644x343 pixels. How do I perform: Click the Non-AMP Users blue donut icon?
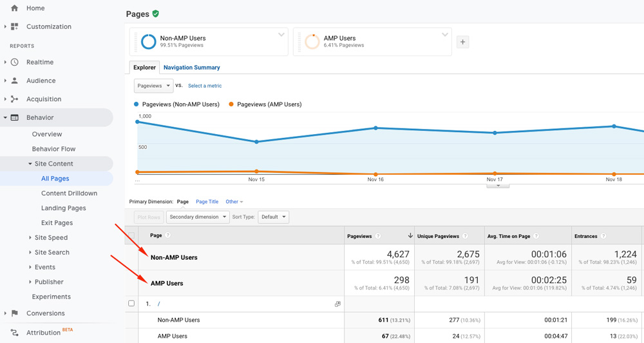coord(148,41)
